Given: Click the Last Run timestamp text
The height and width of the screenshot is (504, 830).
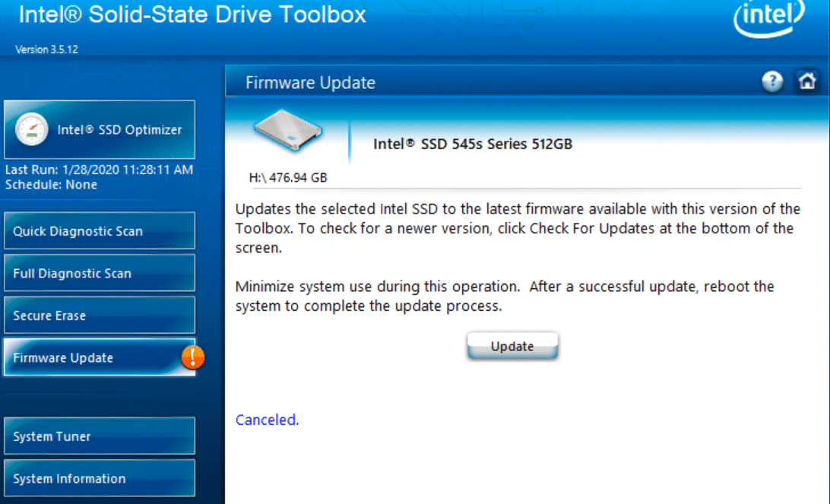Looking at the screenshot, I should point(99,170).
